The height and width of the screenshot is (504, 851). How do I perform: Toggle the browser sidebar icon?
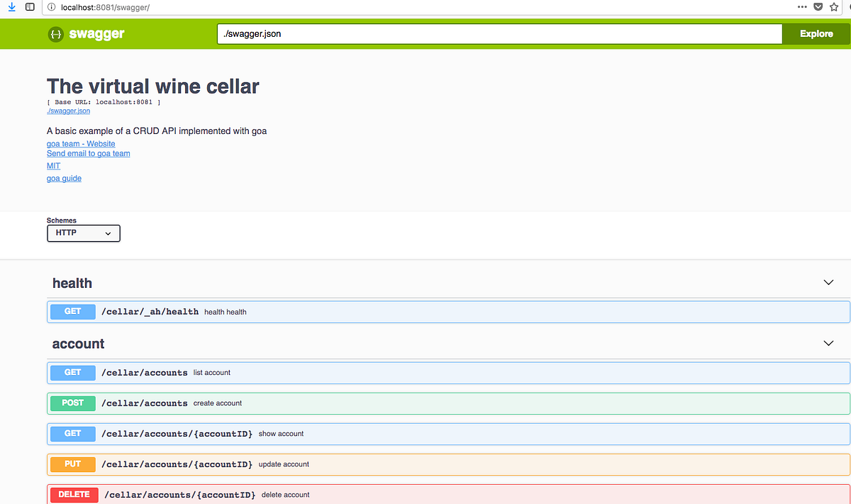pos(29,6)
